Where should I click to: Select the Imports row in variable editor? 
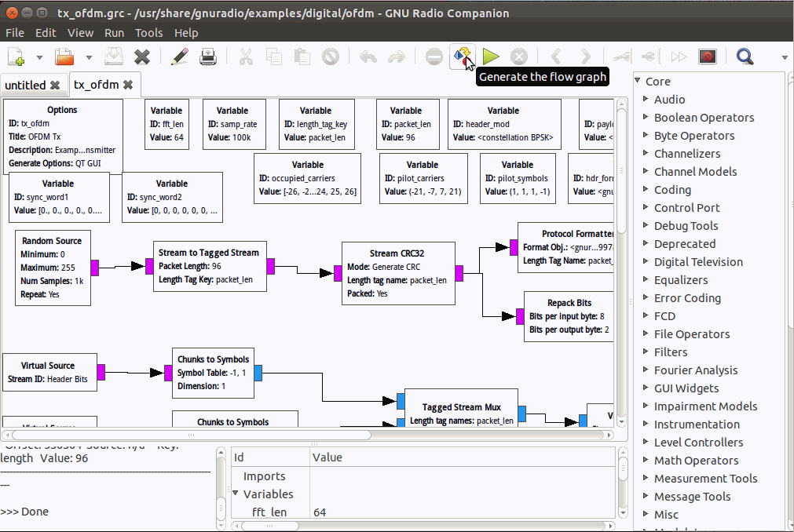[423, 476]
